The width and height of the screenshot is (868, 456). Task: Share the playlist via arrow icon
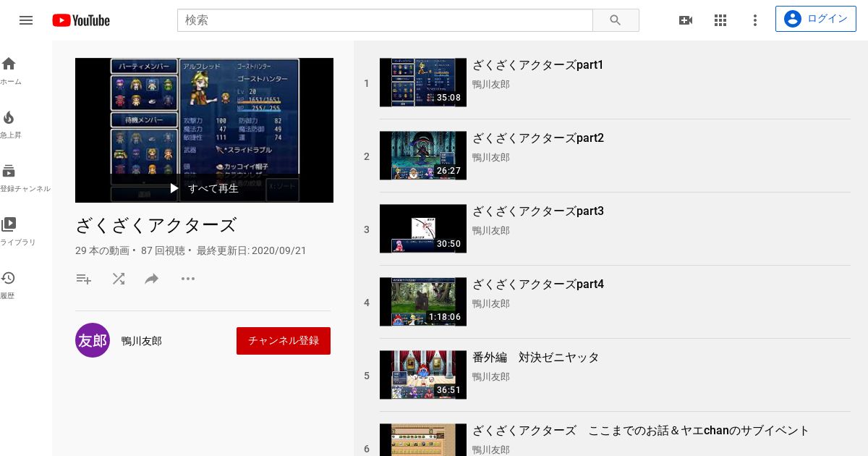tap(152, 279)
